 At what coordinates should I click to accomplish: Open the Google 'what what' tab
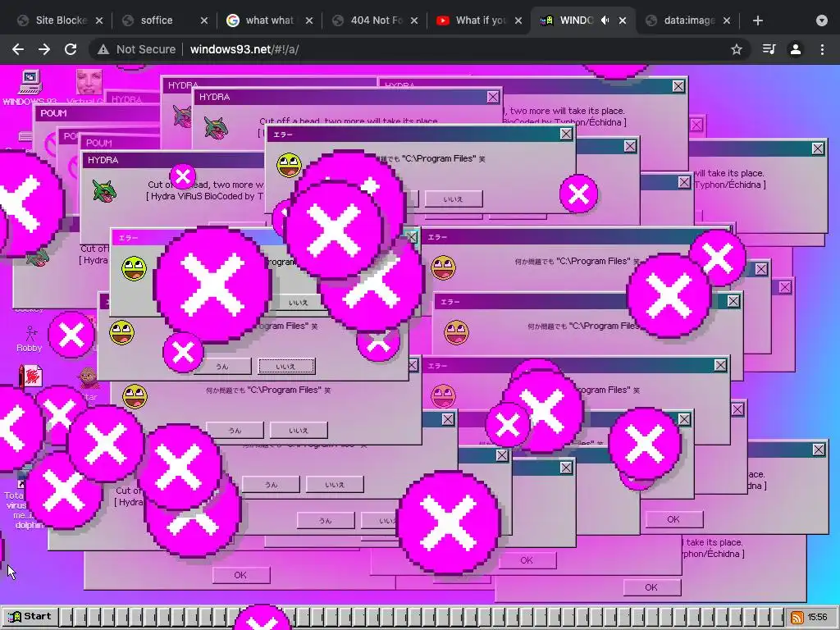[x=262, y=21]
